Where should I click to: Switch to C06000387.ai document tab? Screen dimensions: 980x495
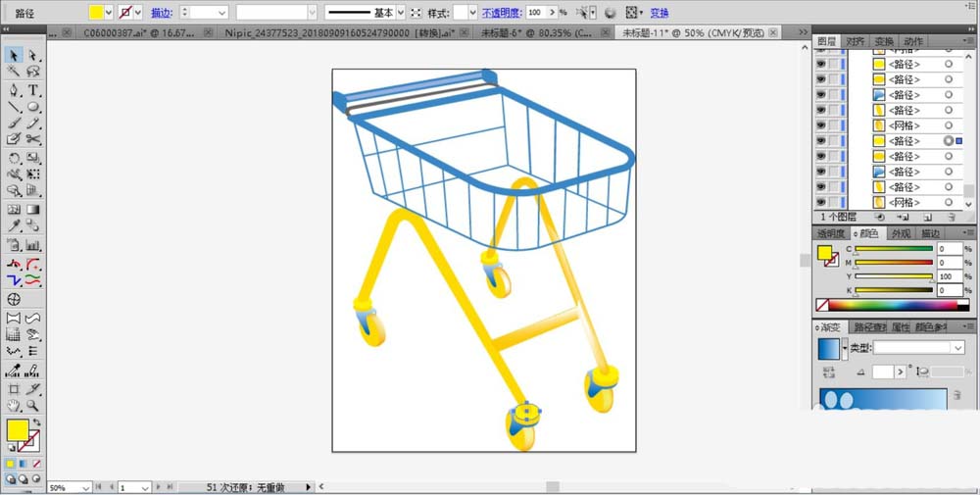[x=141, y=32]
